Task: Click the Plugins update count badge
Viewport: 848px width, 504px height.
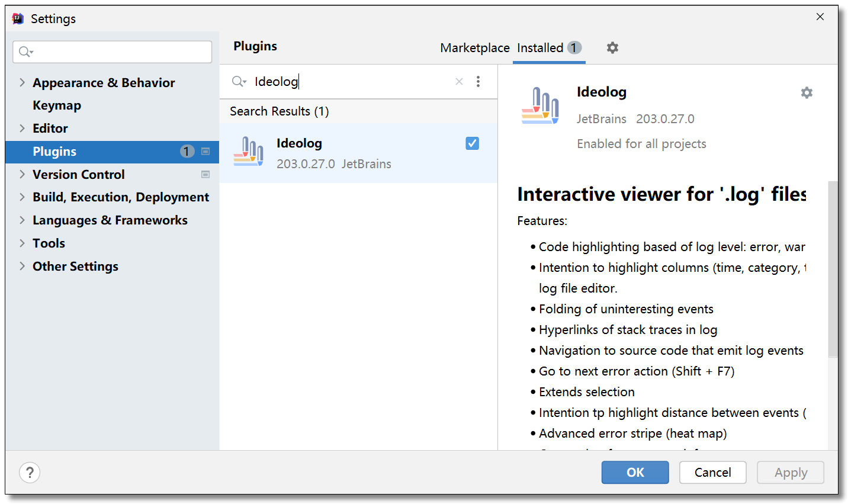Action: click(x=187, y=152)
